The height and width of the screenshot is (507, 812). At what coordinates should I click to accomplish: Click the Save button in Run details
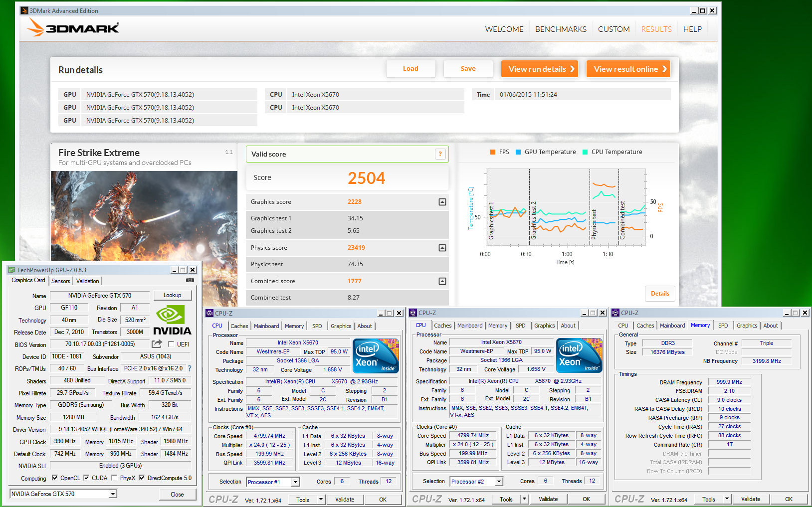(468, 69)
